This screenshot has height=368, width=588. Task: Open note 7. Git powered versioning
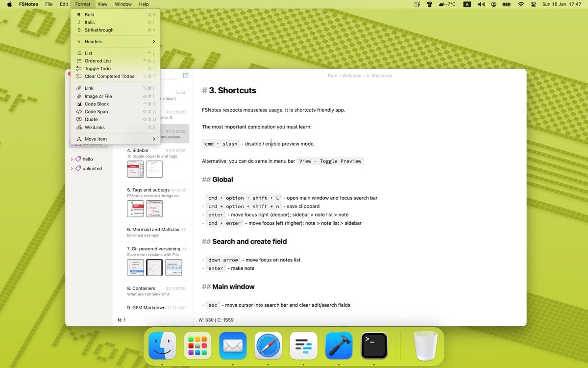tap(154, 262)
